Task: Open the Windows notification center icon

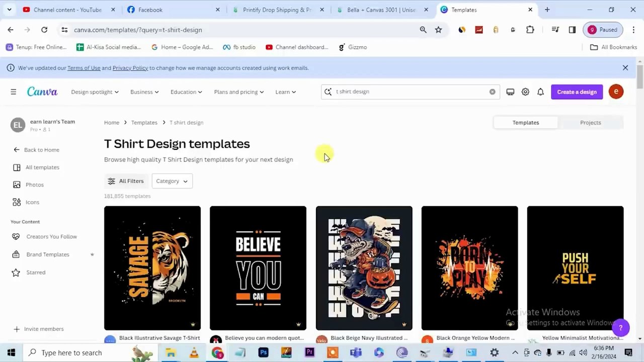Action: tap(628, 352)
